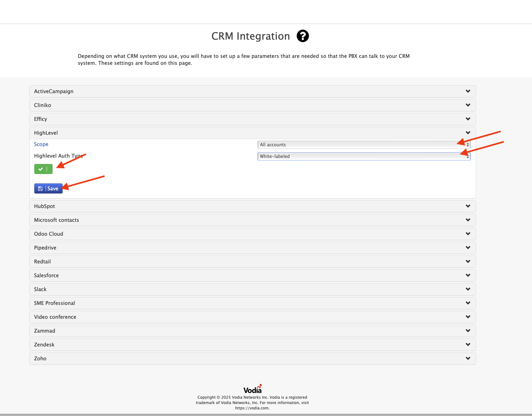
Task: Click the Save button
Action: click(x=48, y=188)
